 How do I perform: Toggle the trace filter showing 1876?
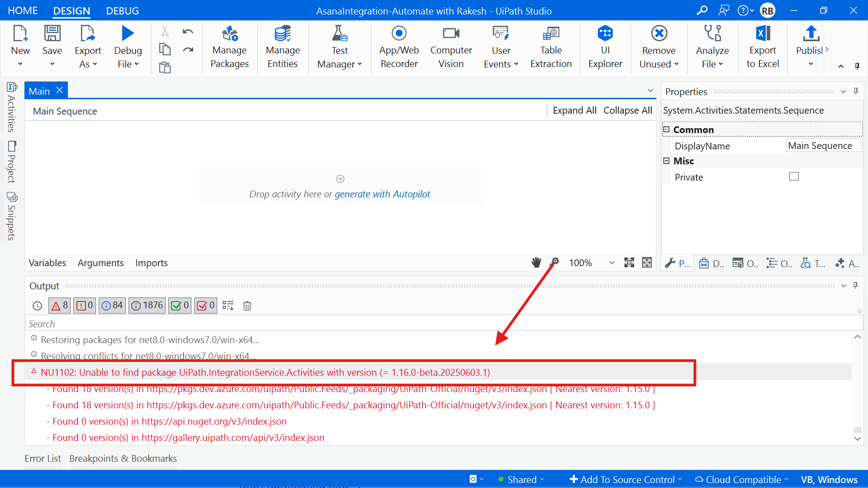[147, 306]
